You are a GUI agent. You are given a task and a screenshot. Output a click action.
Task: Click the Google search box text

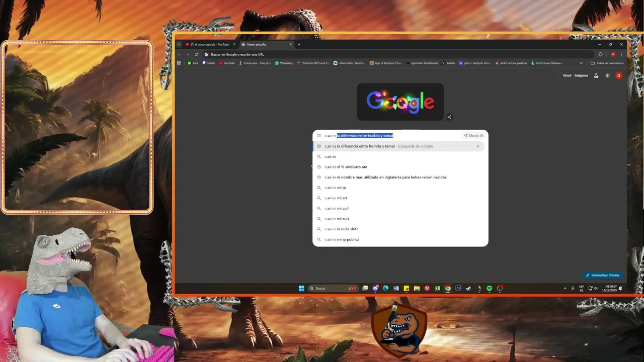359,136
